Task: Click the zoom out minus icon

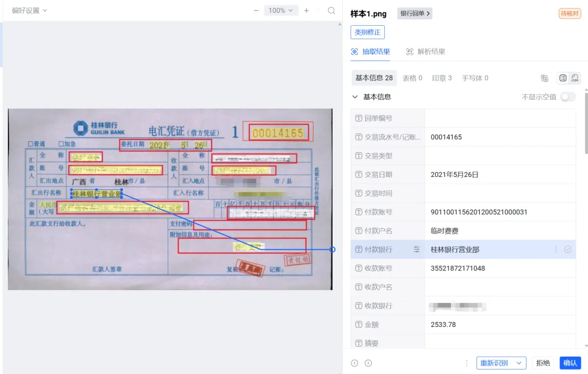Action: click(256, 11)
